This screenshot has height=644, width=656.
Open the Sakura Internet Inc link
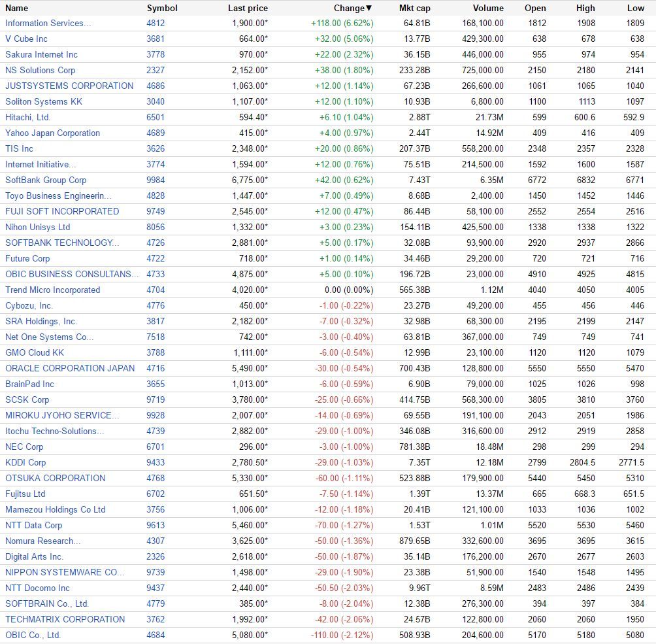coord(41,54)
